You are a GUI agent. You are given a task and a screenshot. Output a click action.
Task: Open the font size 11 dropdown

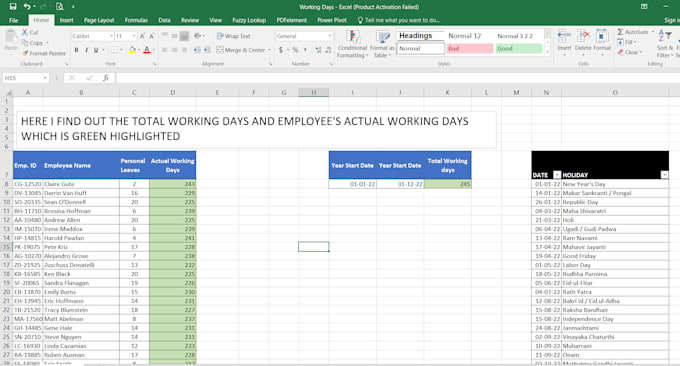(134, 36)
